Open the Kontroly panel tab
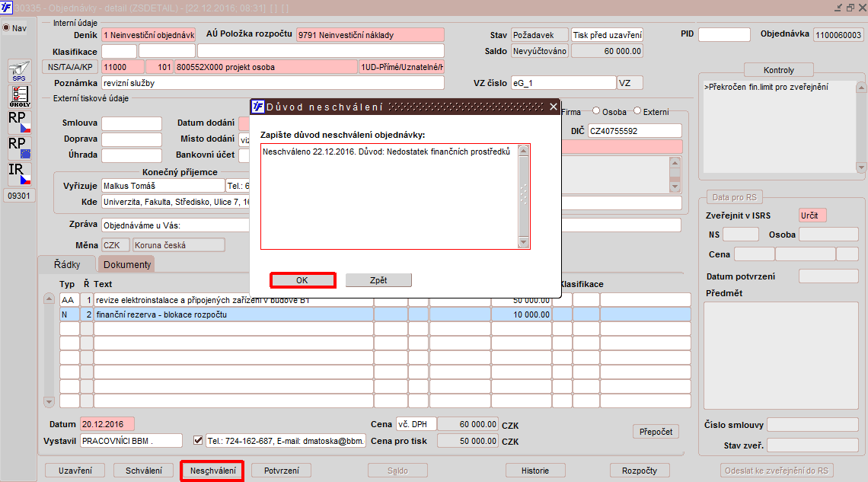Viewport: 868px width, 482px height. pos(779,70)
